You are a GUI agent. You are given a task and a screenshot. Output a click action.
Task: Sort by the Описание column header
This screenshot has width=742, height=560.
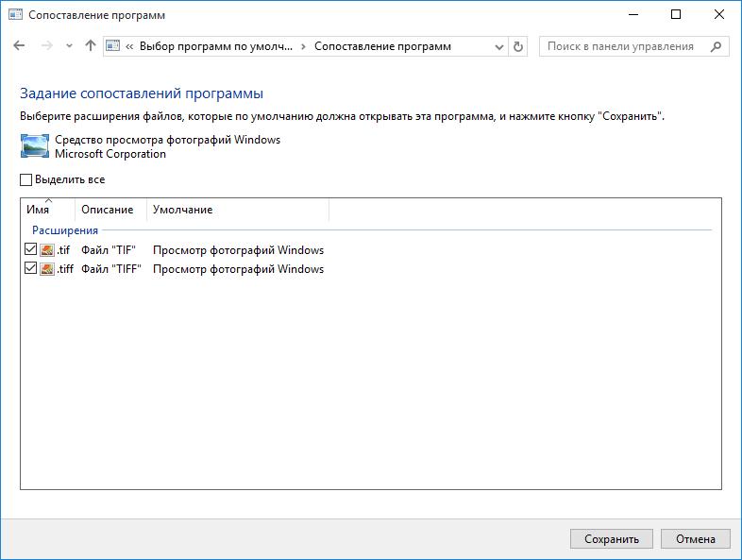[x=110, y=210]
